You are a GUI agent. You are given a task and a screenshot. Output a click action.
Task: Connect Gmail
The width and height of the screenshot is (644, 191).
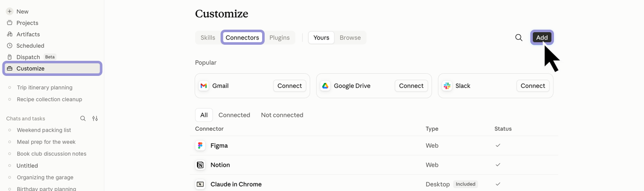pyautogui.click(x=290, y=86)
